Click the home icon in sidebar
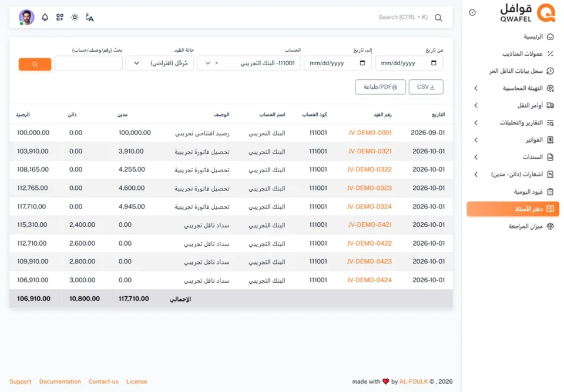Viewport: 564px width, 392px height. point(550,36)
